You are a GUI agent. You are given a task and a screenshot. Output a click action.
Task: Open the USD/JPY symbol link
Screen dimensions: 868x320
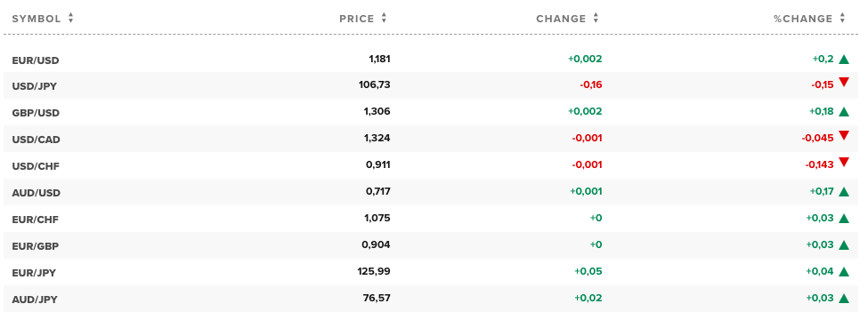click(35, 86)
